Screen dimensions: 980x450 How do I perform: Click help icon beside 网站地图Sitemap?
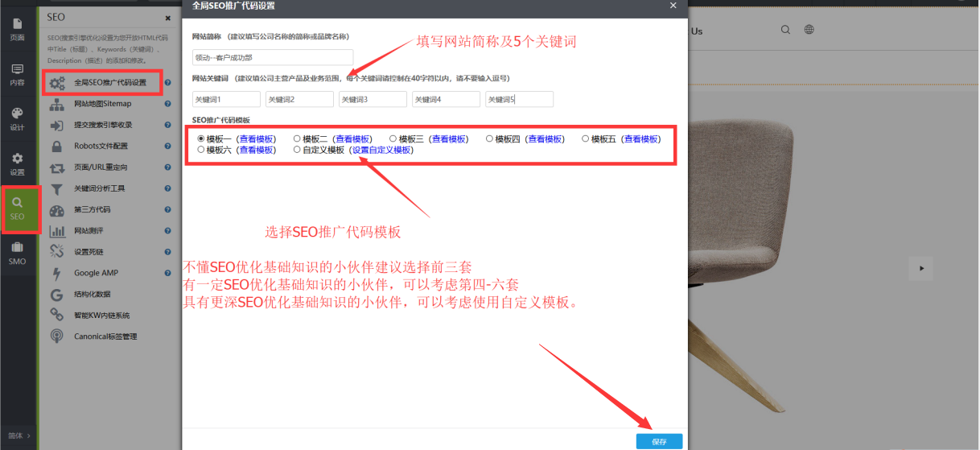click(x=167, y=104)
